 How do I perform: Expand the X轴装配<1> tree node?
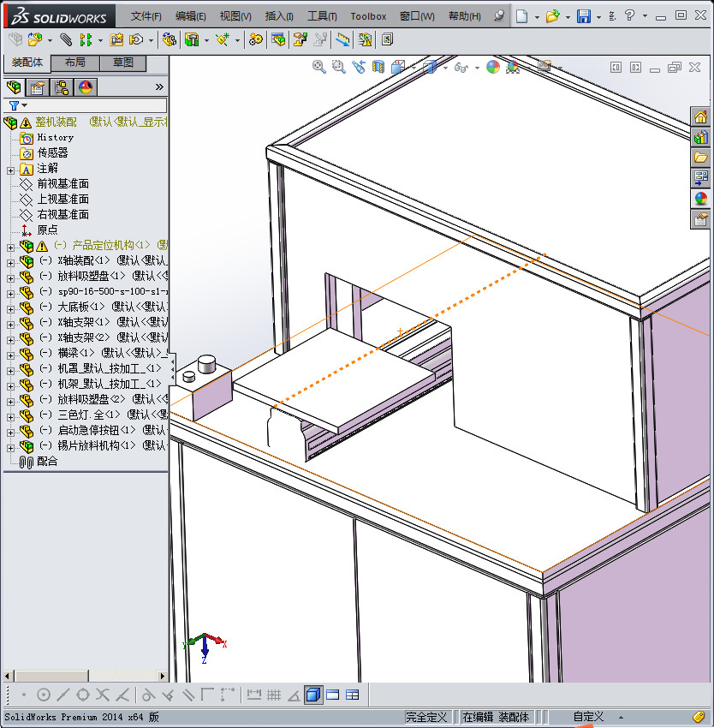point(10,263)
